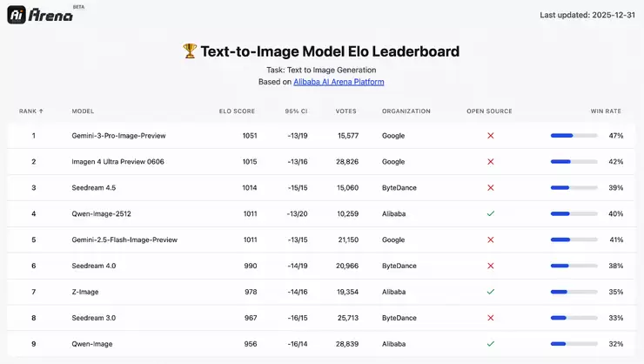The height and width of the screenshot is (364, 644).
Task: Click the green checkmark in Z-Image row
Action: pyautogui.click(x=491, y=292)
